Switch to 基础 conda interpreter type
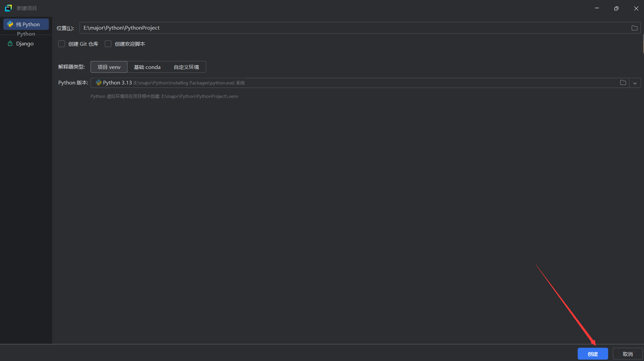This screenshot has height=361, width=644. (147, 67)
